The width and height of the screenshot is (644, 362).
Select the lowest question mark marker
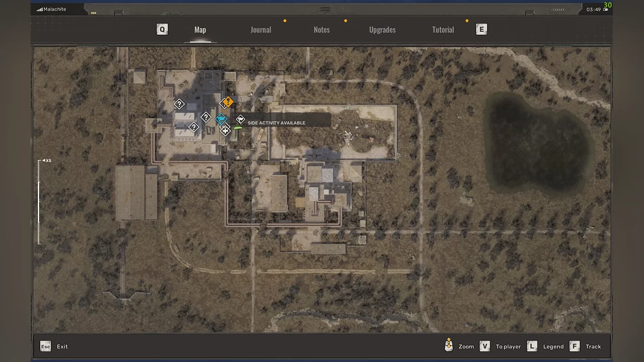(194, 128)
